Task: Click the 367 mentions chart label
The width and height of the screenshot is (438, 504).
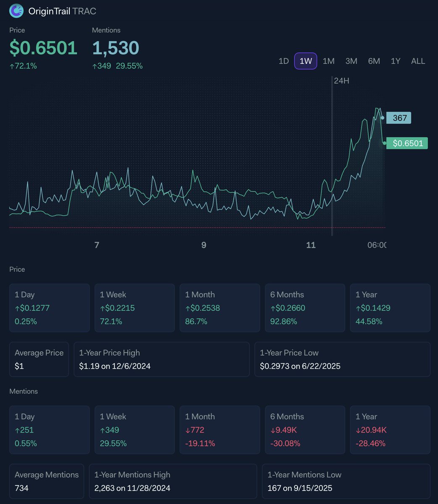Action: pyautogui.click(x=399, y=118)
